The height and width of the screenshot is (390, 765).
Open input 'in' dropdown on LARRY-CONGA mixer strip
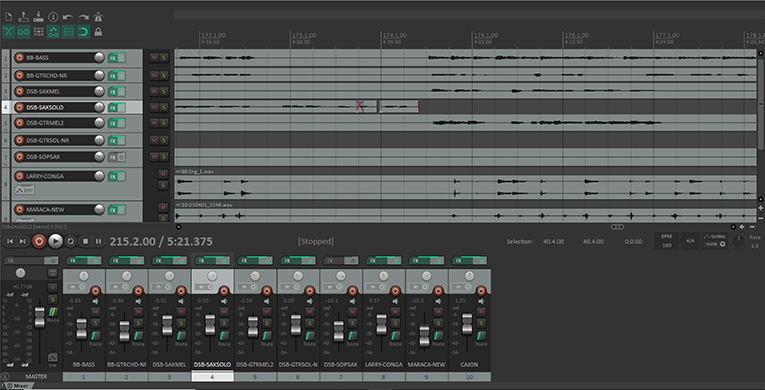click(x=376, y=287)
